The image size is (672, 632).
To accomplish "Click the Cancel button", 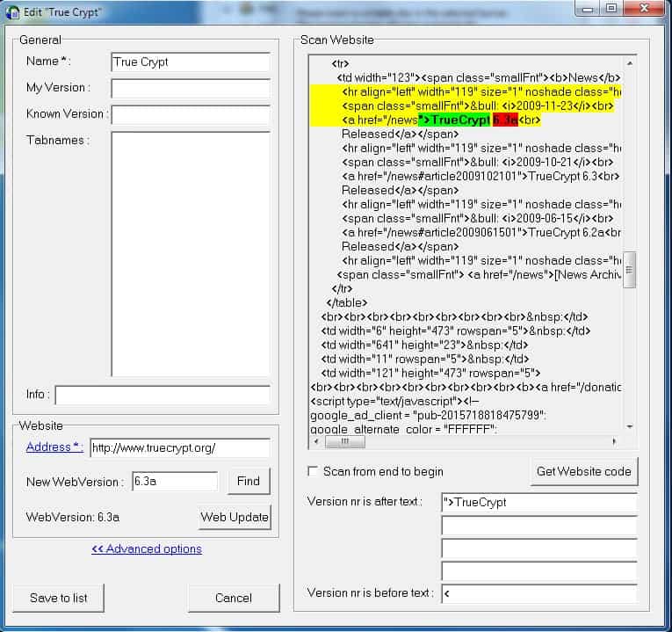I will (x=234, y=598).
